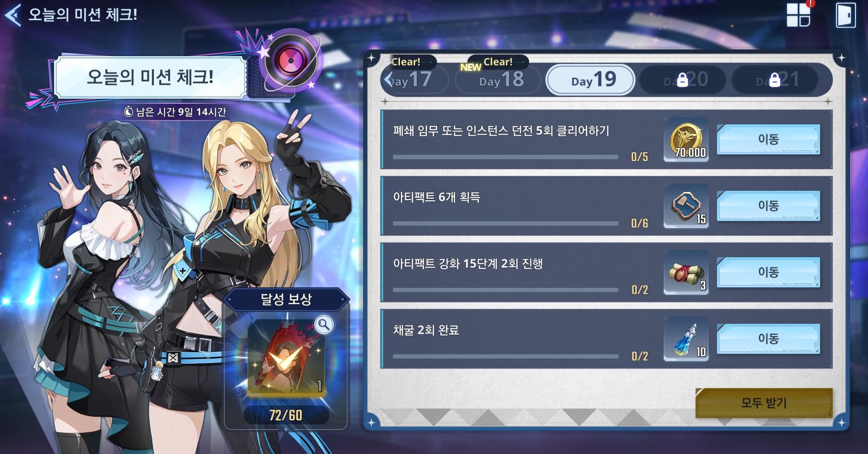Click 이동 for 아티팩트 6개 획득

pos(768,206)
